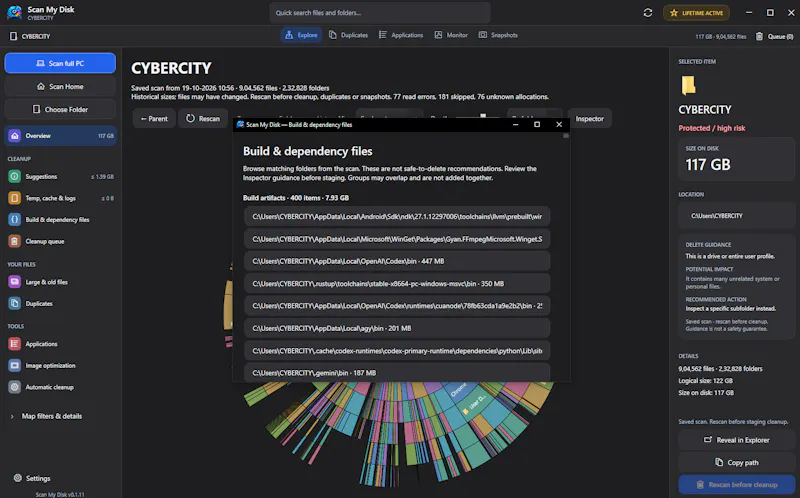
Task: Select codex-primary-runtime python dependencies row
Action: click(x=397, y=351)
